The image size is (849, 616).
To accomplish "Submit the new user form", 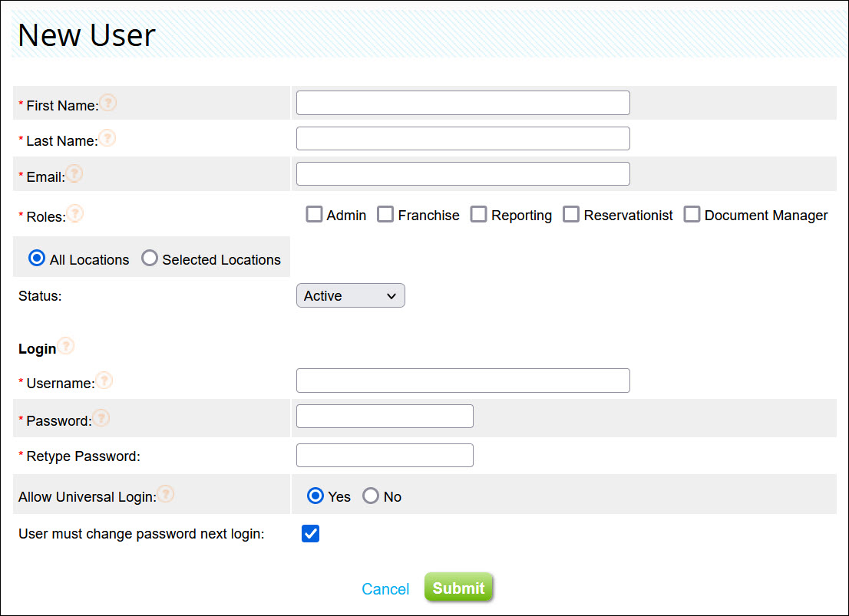I will click(x=458, y=588).
